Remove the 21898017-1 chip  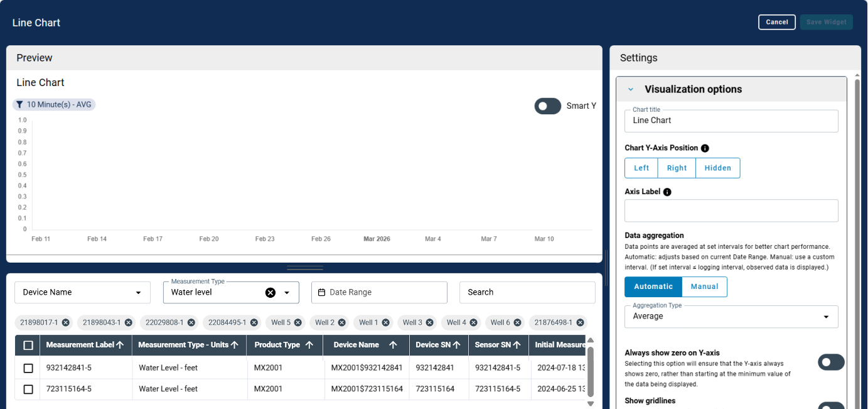pyautogui.click(x=66, y=322)
